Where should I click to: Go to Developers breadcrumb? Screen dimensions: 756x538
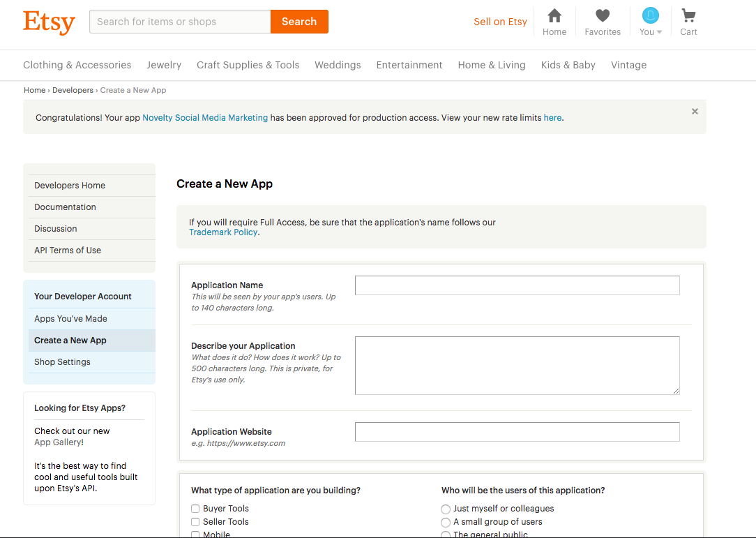coord(73,90)
